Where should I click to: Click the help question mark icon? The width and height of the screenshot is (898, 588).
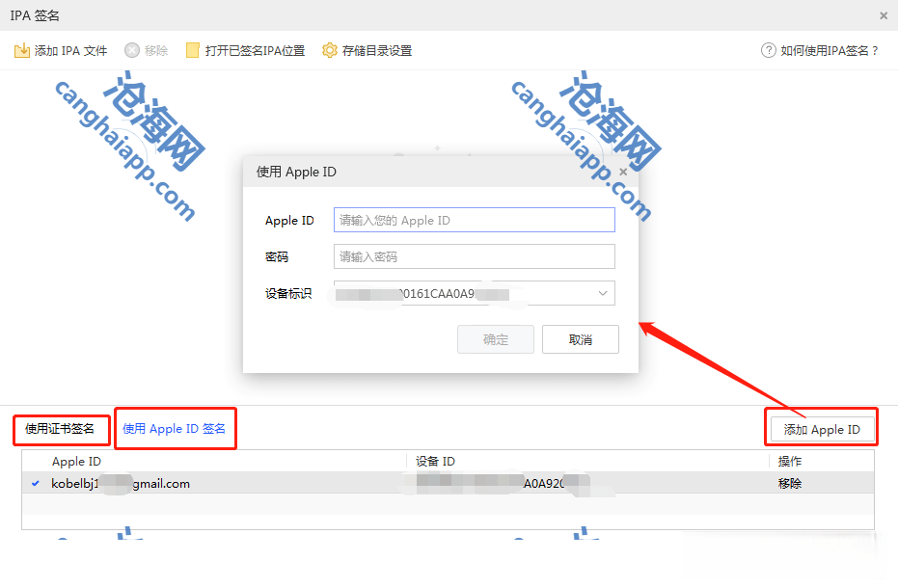pyautogui.click(x=769, y=50)
